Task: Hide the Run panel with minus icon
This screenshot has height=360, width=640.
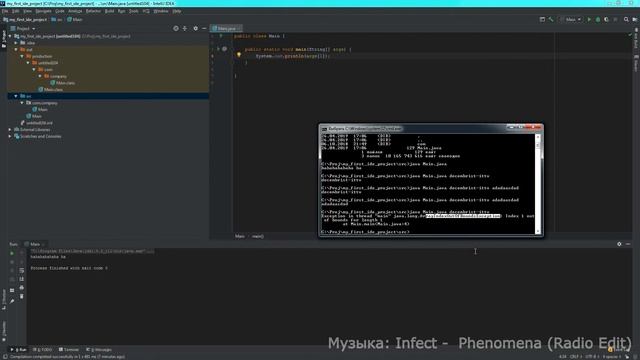Action: 628,244
